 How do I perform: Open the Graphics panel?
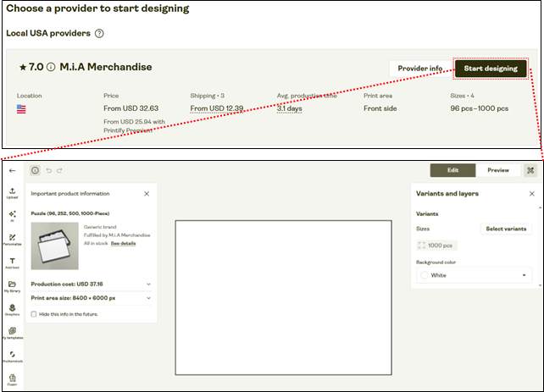click(13, 309)
